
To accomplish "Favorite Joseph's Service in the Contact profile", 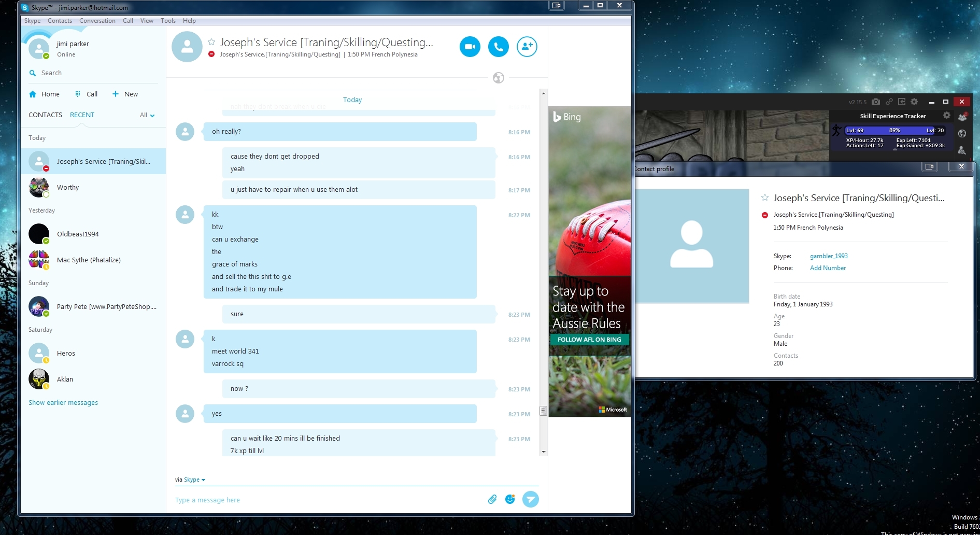I will 765,198.
